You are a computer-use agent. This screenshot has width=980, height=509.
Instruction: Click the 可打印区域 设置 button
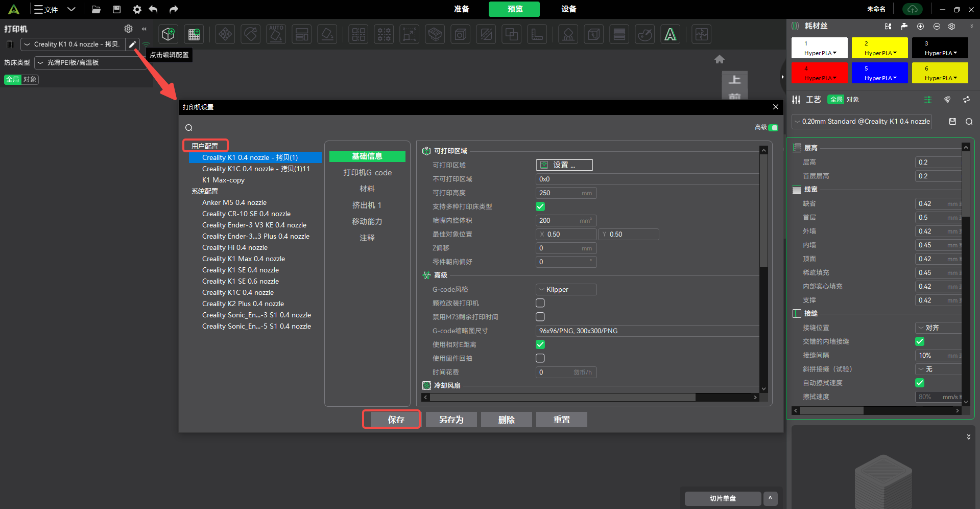click(x=564, y=165)
